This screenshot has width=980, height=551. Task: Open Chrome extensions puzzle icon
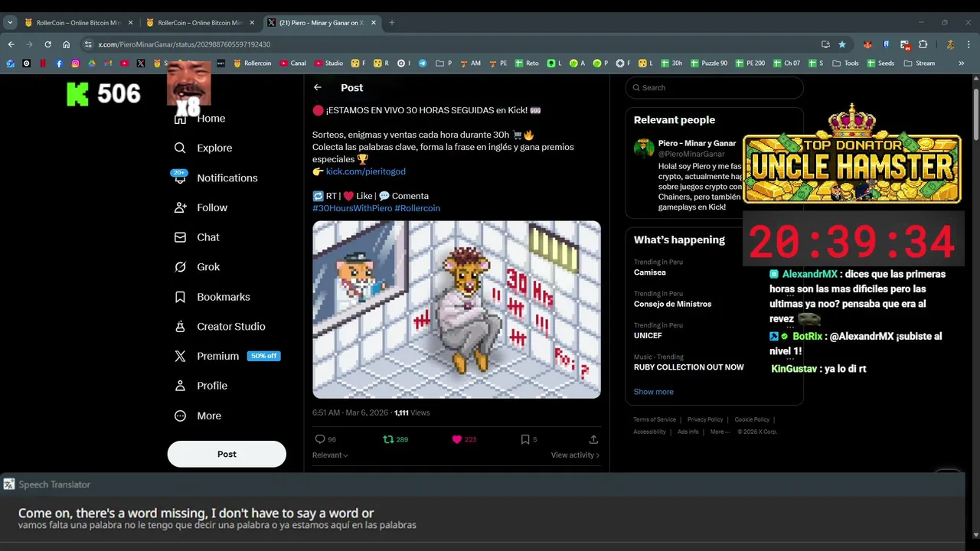click(x=923, y=44)
